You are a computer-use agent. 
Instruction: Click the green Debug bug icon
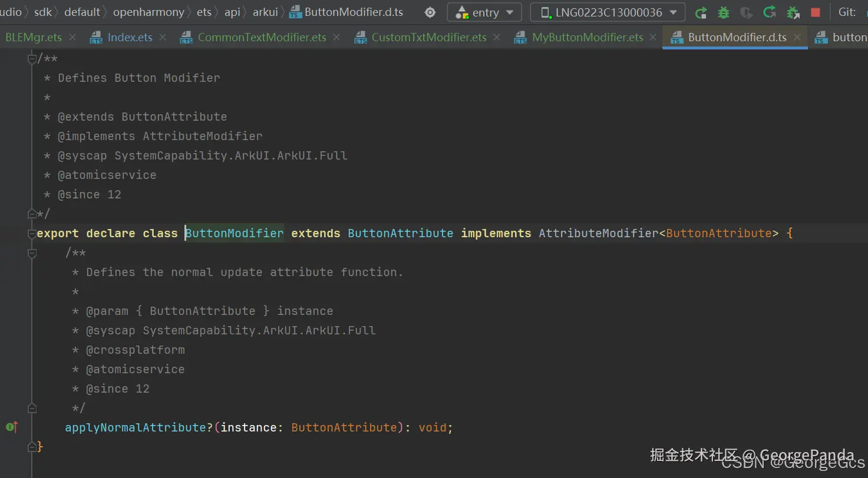point(724,12)
